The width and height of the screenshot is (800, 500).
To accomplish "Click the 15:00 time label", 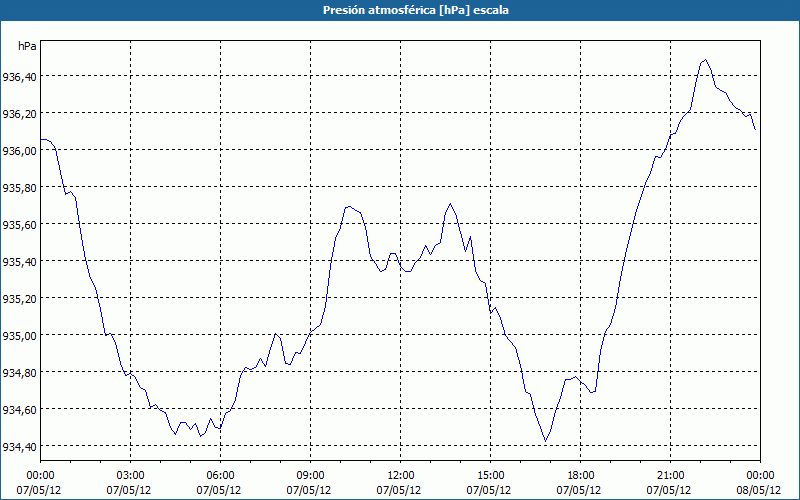I will pyautogui.click(x=490, y=476).
